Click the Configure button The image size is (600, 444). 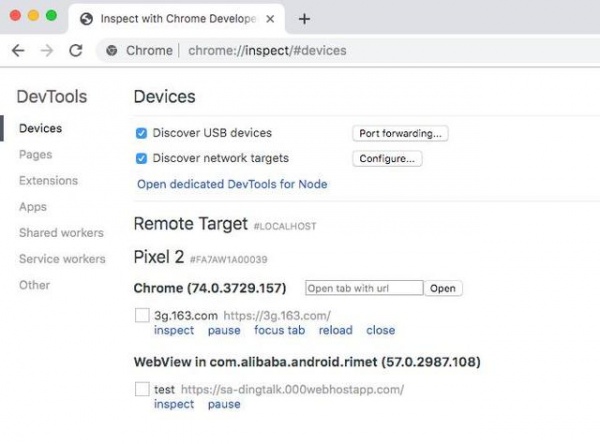click(x=387, y=158)
